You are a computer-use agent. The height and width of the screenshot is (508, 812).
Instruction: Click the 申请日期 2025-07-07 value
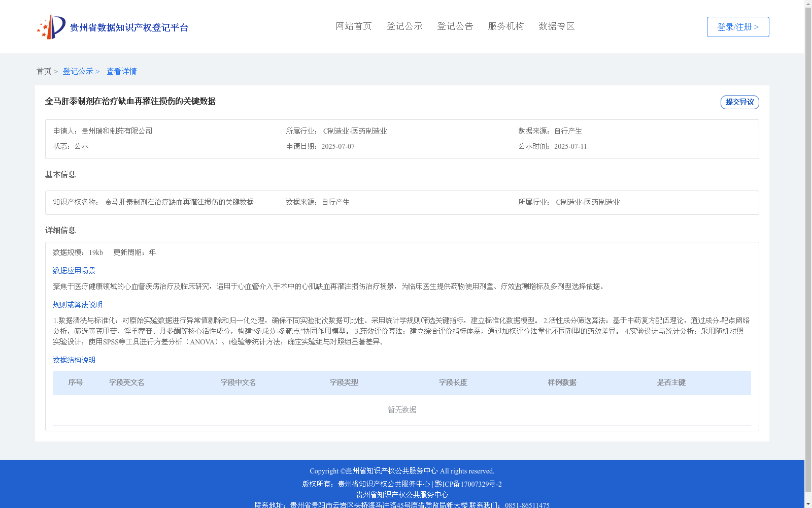pyautogui.click(x=338, y=146)
